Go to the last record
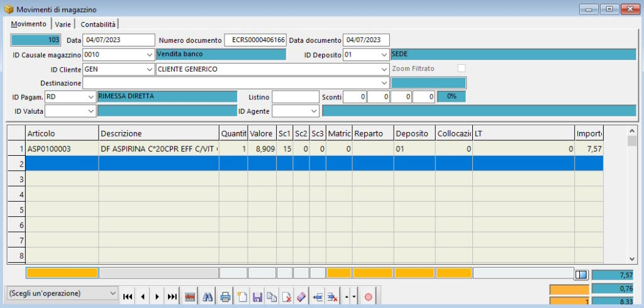The height and width of the screenshot is (308, 644). click(172, 296)
